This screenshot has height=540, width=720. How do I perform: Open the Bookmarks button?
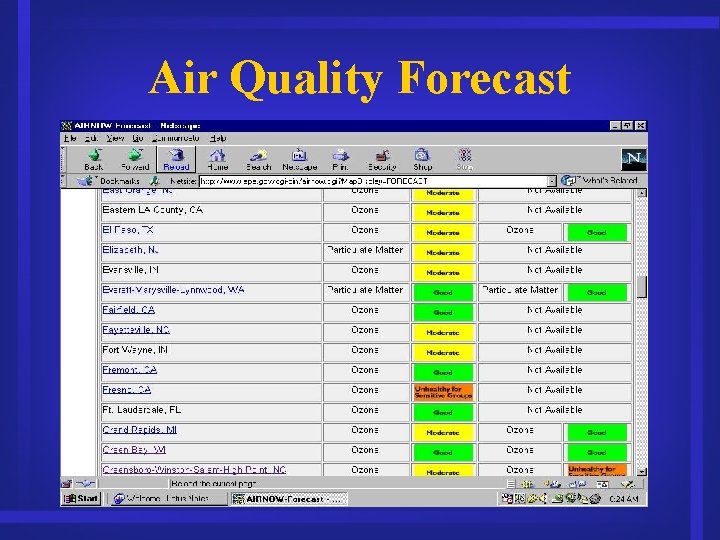click(x=110, y=181)
